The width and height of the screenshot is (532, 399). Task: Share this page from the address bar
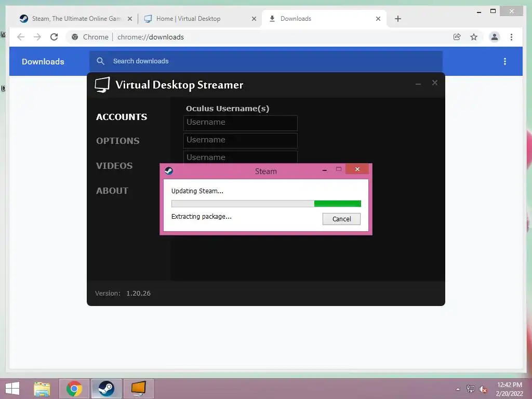pyautogui.click(x=457, y=37)
